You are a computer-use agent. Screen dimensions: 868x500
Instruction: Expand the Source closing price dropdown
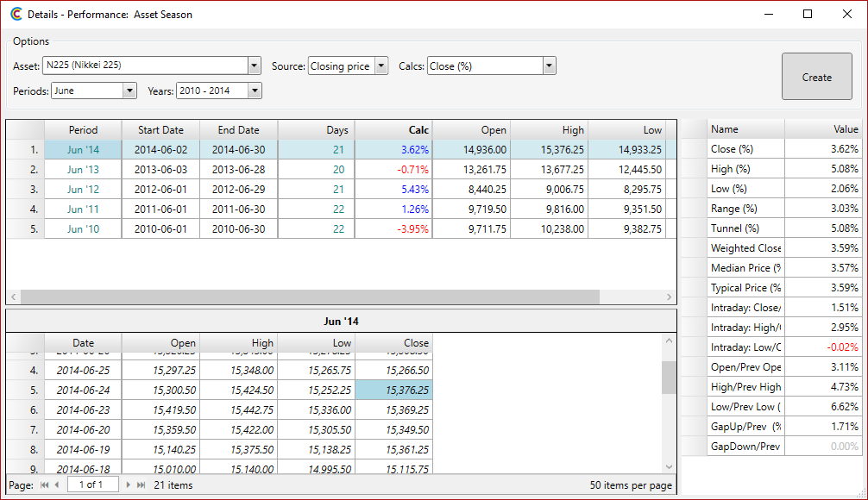point(381,66)
